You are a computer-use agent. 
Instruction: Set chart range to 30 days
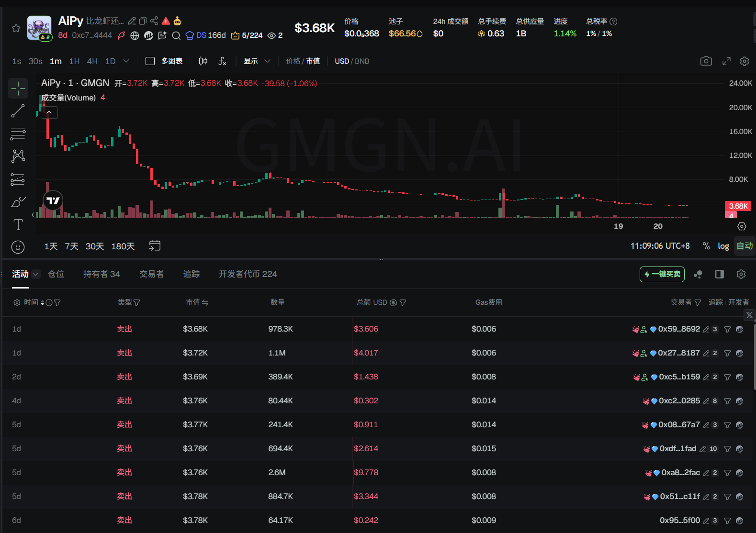[95, 246]
